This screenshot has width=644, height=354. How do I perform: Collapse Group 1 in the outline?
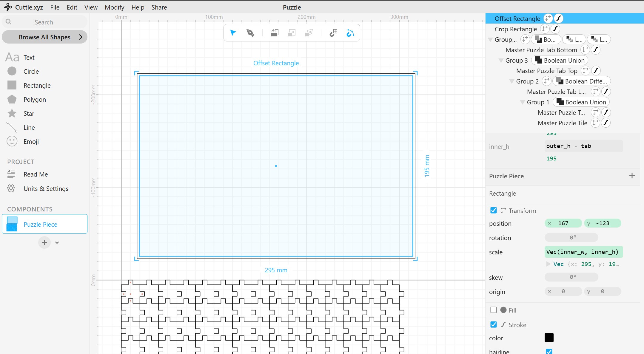[x=523, y=102]
